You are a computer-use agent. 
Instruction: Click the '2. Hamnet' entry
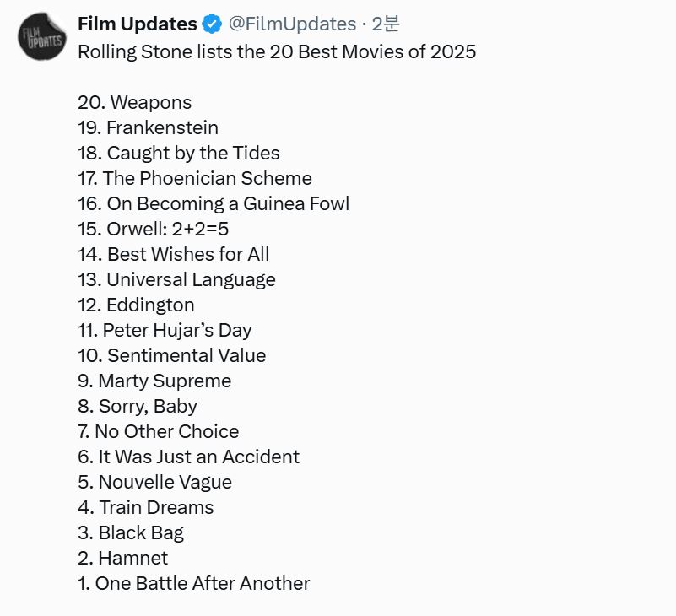point(122,558)
